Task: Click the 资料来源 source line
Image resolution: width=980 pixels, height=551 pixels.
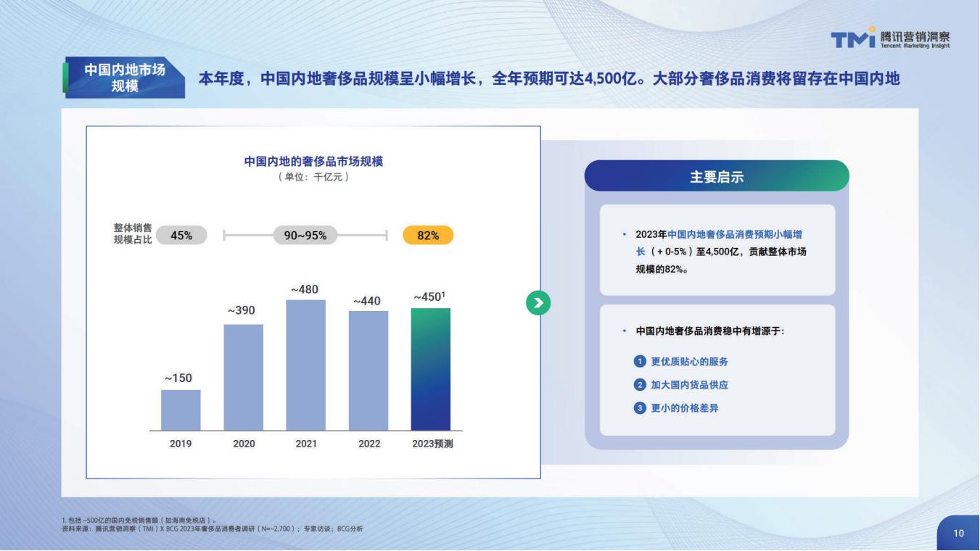Action: 213,529
